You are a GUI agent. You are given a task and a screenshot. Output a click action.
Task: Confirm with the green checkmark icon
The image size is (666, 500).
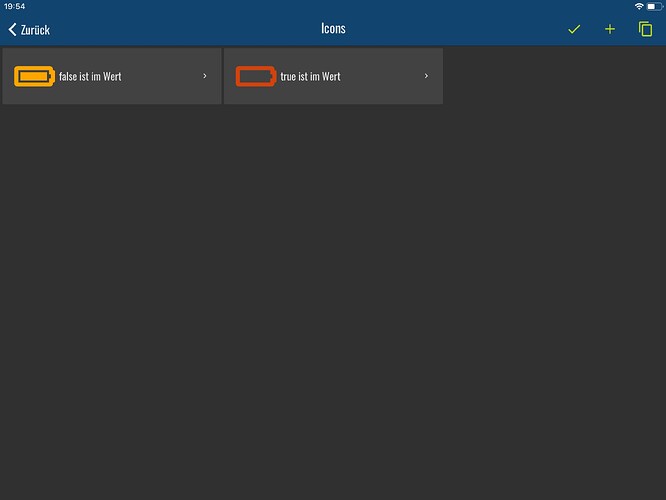(x=574, y=29)
